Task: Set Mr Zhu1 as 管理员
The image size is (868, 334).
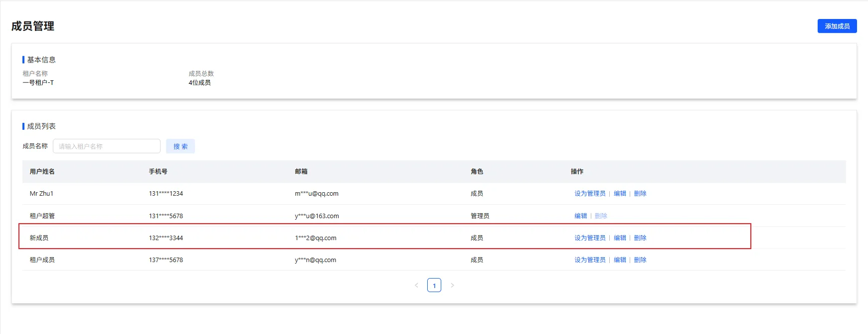Action: point(590,194)
